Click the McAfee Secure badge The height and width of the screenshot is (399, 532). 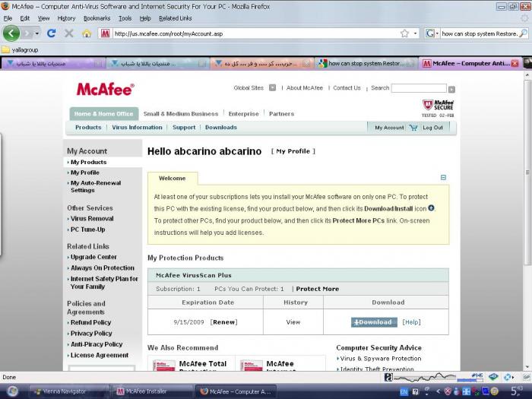[x=439, y=106]
